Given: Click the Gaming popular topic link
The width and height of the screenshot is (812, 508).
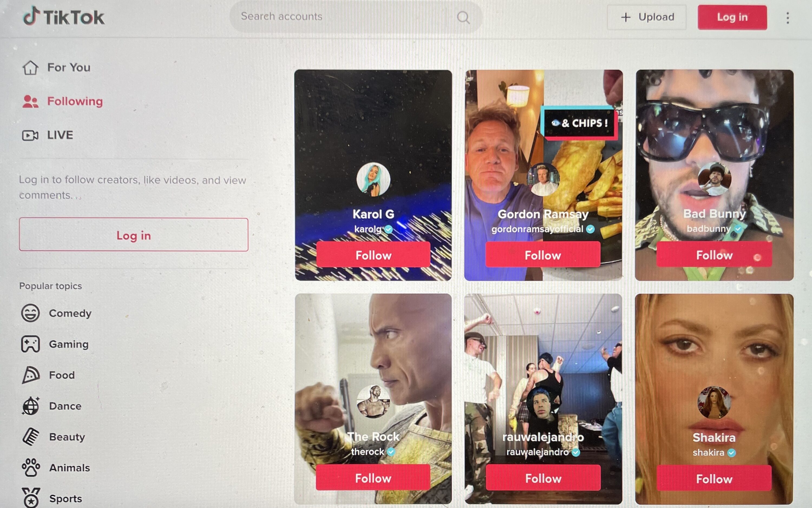Looking at the screenshot, I should 68,344.
